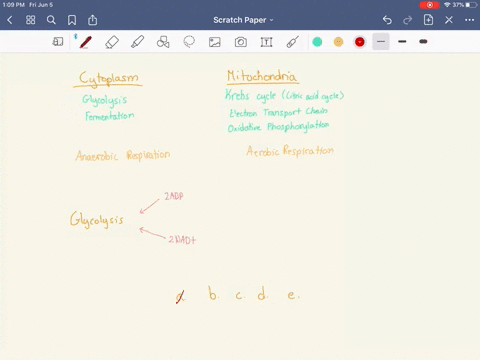
Task: Tap the '2NAD+' label
Action: [x=182, y=240]
